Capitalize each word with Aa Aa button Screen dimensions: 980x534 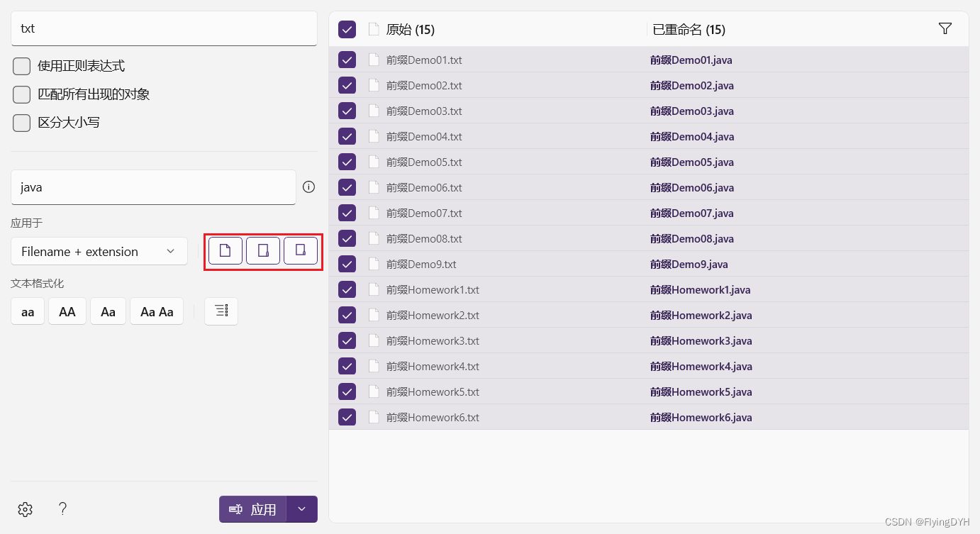[x=157, y=311]
